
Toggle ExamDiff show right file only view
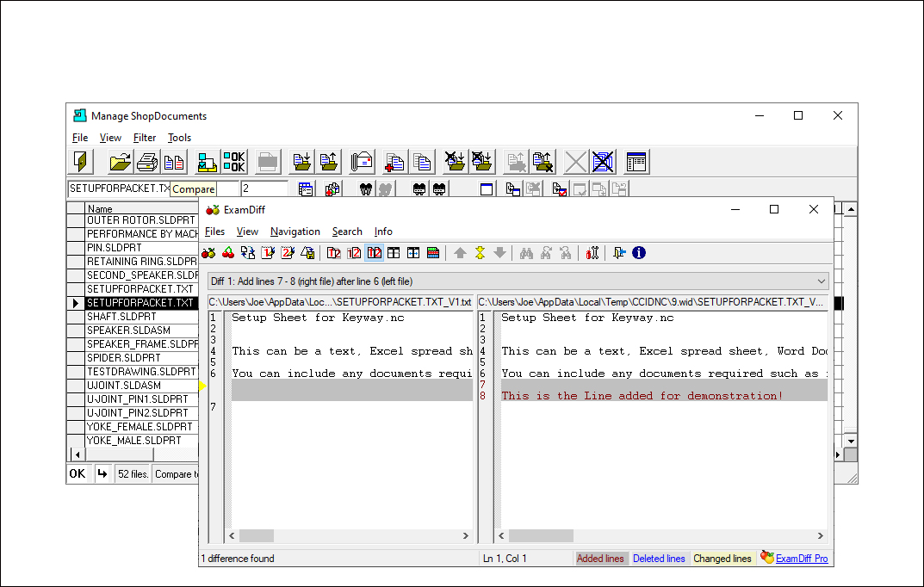354,252
